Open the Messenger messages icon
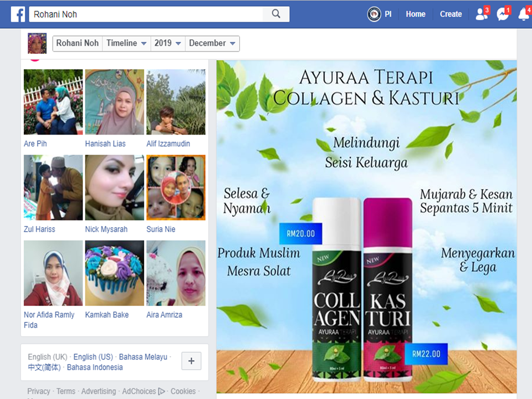The width and height of the screenshot is (532, 399). coord(503,14)
